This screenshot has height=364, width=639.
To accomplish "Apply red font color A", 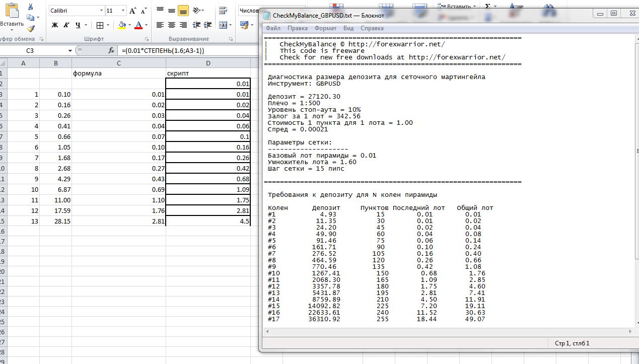I will 138,25.
